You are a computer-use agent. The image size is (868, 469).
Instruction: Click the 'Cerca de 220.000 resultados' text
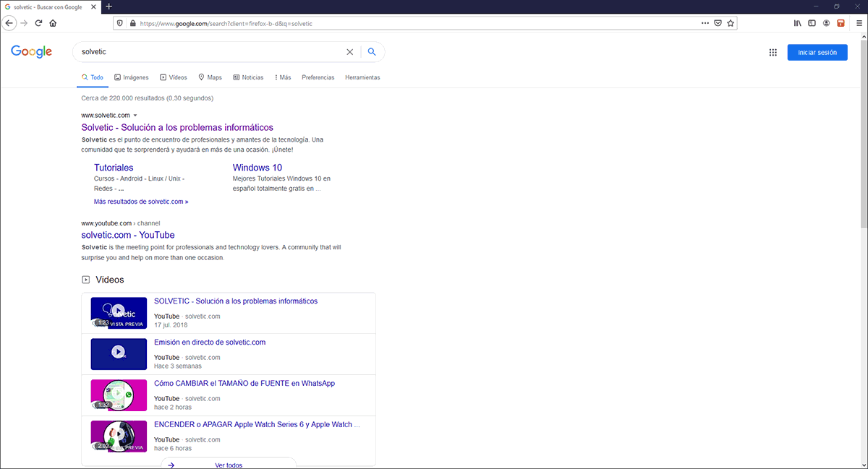point(147,98)
